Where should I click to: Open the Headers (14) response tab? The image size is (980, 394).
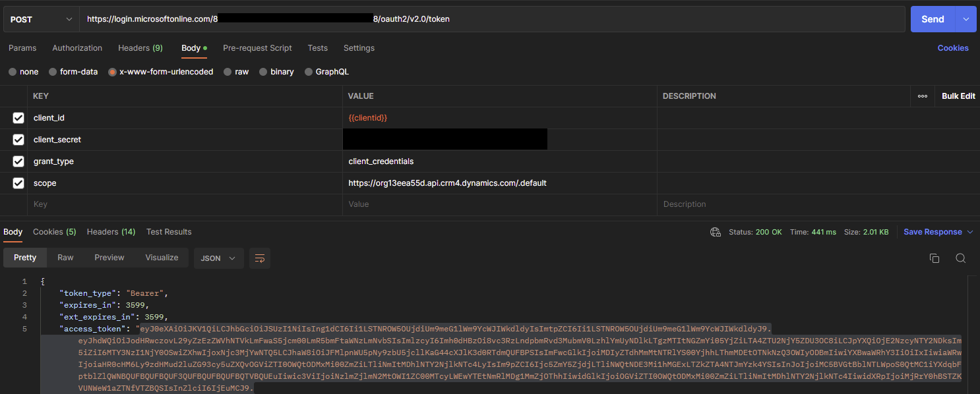click(x=111, y=232)
